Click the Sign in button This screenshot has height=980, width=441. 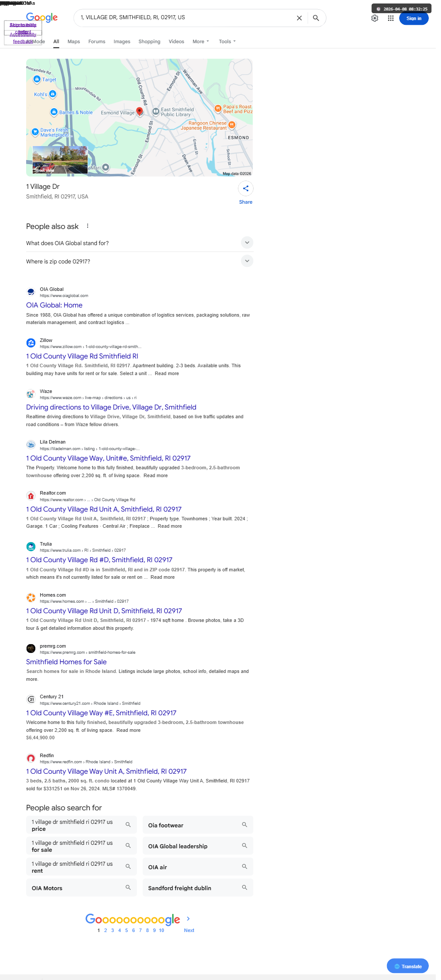(x=414, y=18)
